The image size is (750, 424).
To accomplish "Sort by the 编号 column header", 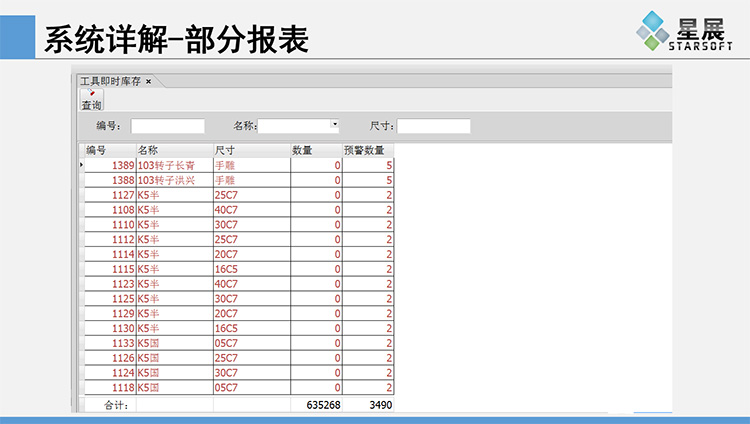I will click(108, 150).
